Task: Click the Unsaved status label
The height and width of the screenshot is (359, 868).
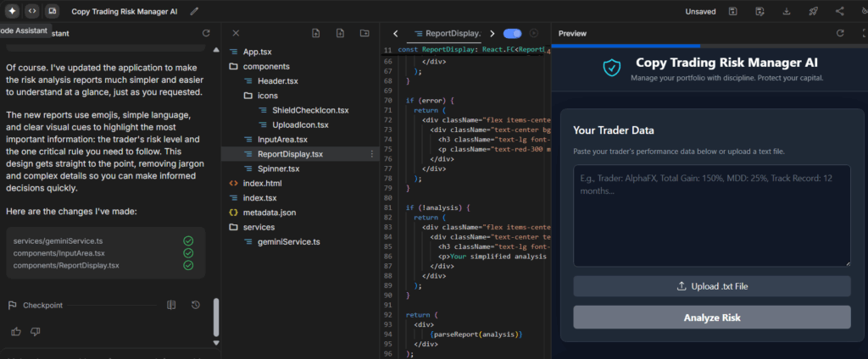Action: pyautogui.click(x=700, y=12)
